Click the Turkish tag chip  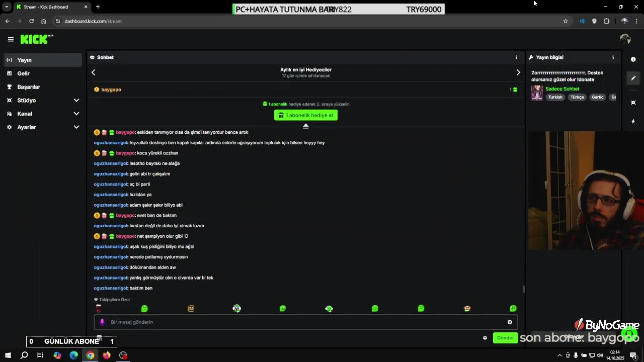point(555,97)
